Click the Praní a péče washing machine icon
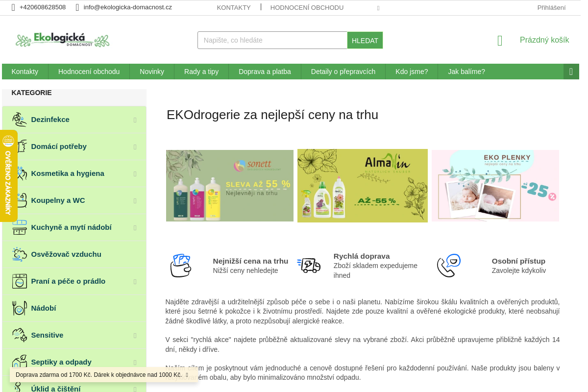 [x=20, y=281]
